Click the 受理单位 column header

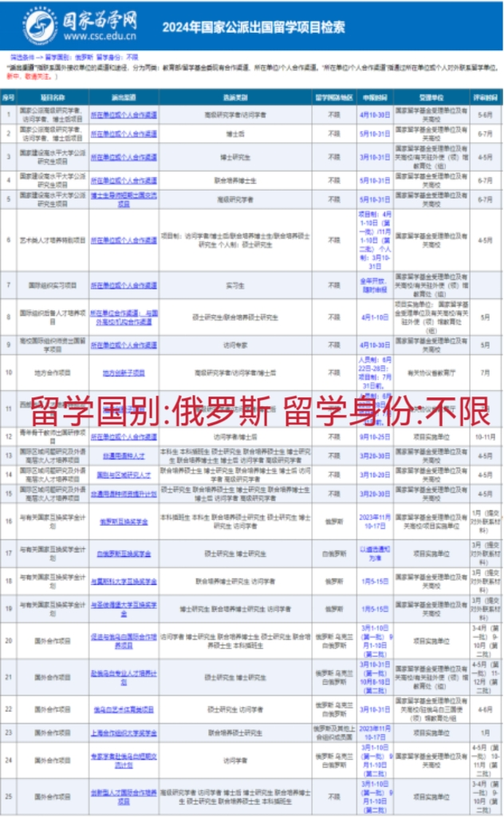(x=431, y=97)
